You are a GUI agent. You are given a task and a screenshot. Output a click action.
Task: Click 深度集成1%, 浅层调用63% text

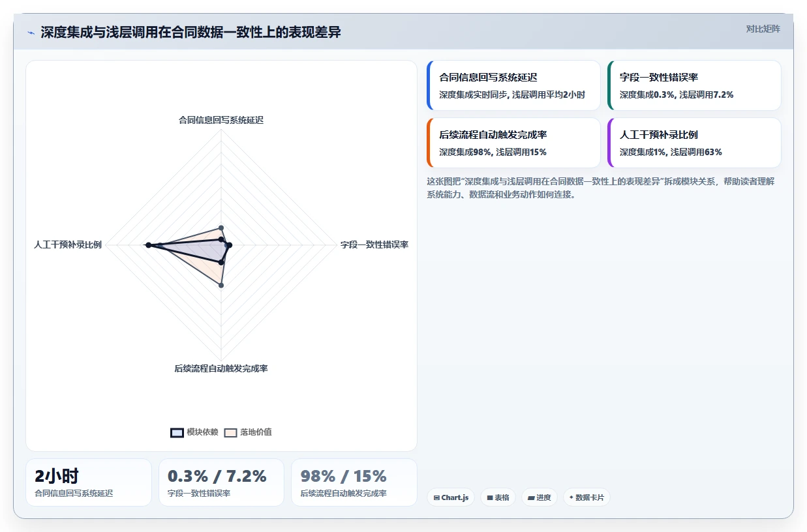671,152
